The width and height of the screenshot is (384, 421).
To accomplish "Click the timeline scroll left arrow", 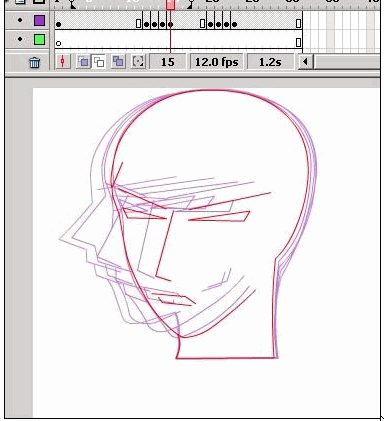I will click(305, 62).
